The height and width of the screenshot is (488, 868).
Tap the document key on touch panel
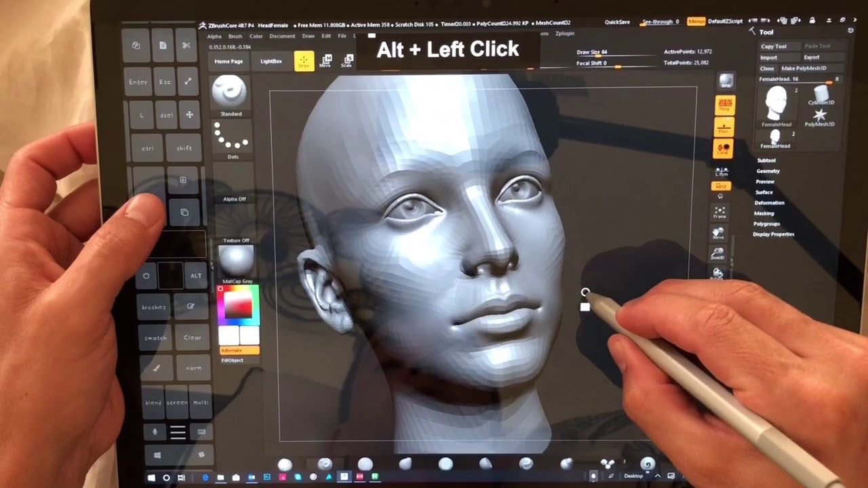pyautogui.click(x=163, y=45)
